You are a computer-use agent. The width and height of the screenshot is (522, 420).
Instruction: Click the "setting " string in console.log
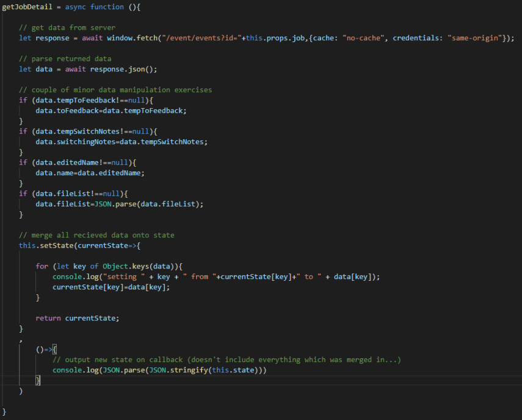pyautogui.click(x=124, y=277)
